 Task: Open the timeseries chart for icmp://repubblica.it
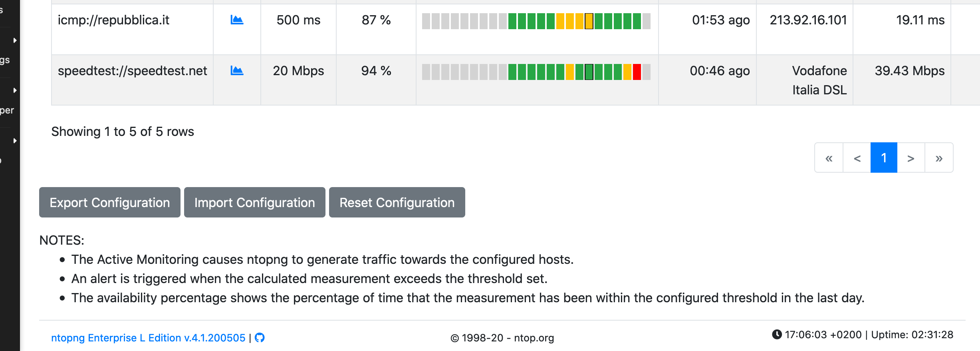pos(236,20)
